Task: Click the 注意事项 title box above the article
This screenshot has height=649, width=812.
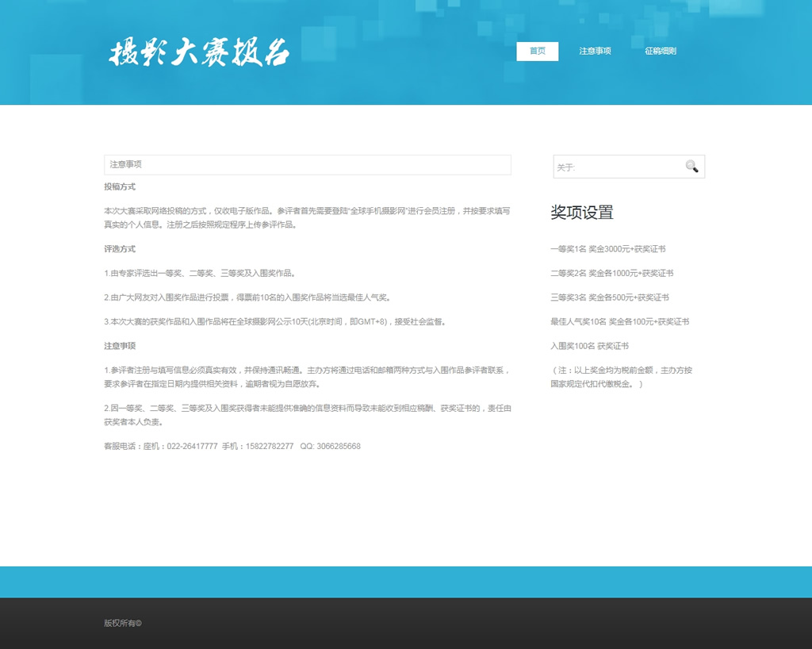Action: pyautogui.click(x=307, y=164)
